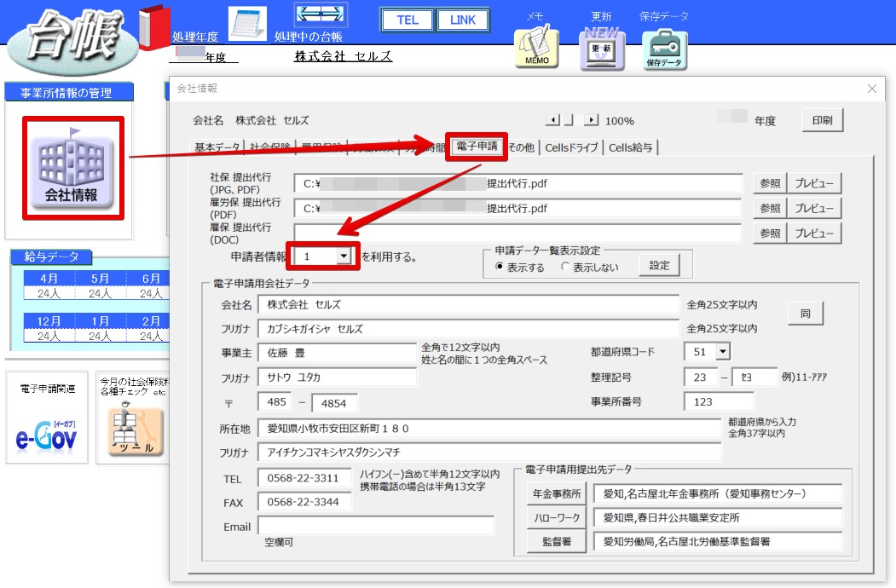896x588 pixels.
Task: Open the ツール robot icon
Action: click(135, 429)
